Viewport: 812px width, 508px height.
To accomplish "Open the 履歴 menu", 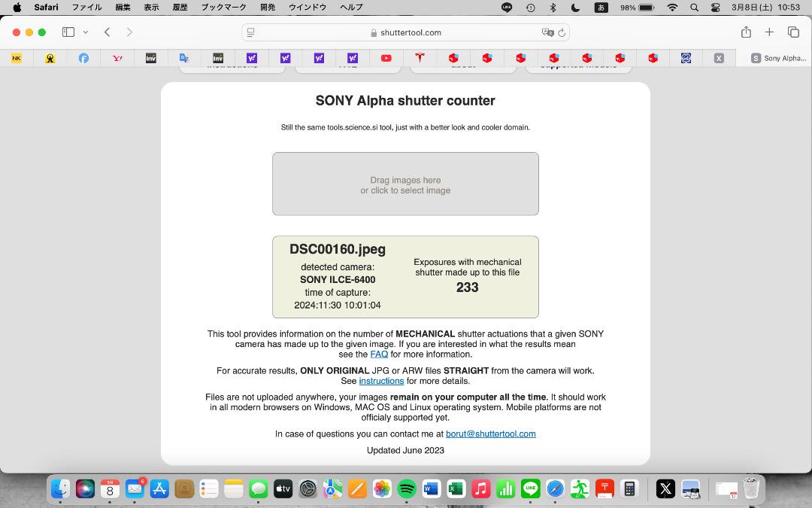I will 180,8.
